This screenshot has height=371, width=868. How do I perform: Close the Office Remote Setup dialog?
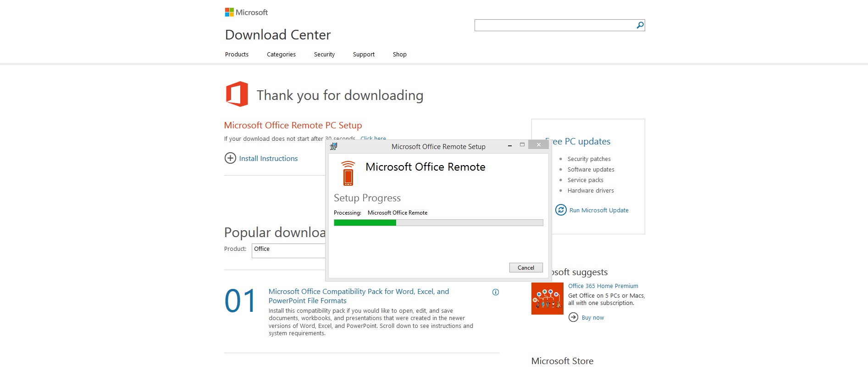(539, 145)
